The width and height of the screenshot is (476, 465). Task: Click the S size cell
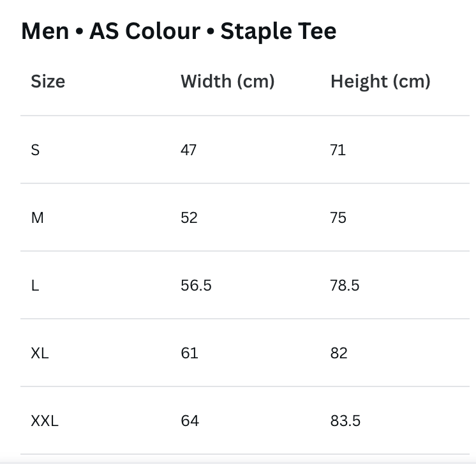[x=35, y=150]
